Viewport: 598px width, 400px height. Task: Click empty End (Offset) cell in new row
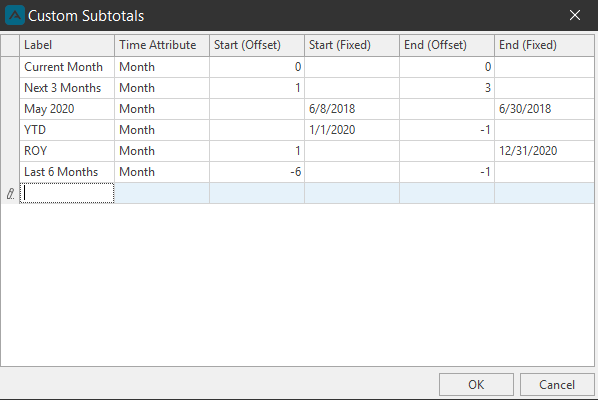tap(447, 193)
